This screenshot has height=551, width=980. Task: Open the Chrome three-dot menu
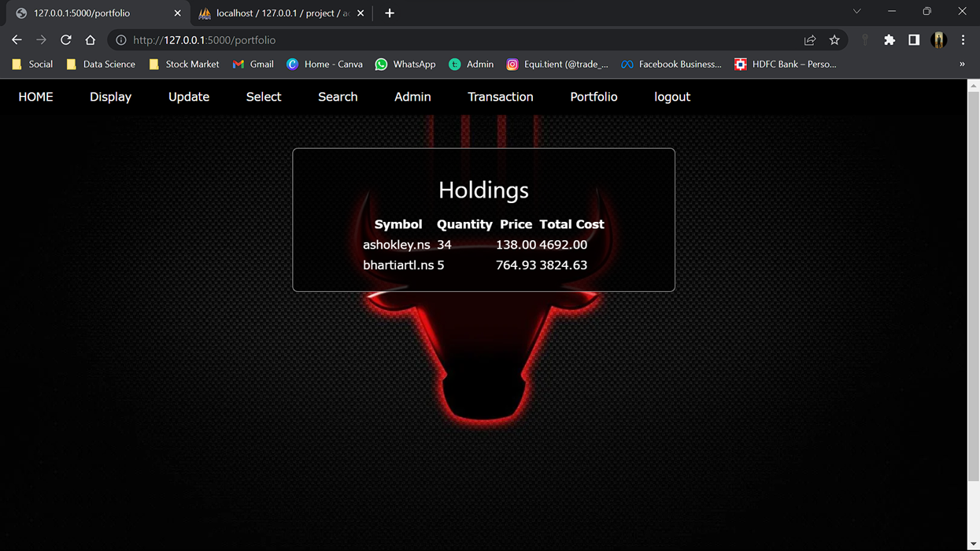963,39
